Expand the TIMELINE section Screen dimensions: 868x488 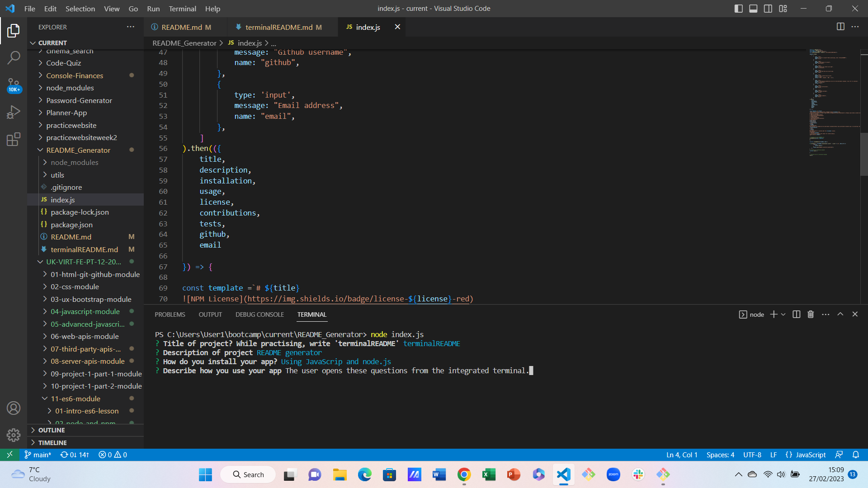point(85,443)
